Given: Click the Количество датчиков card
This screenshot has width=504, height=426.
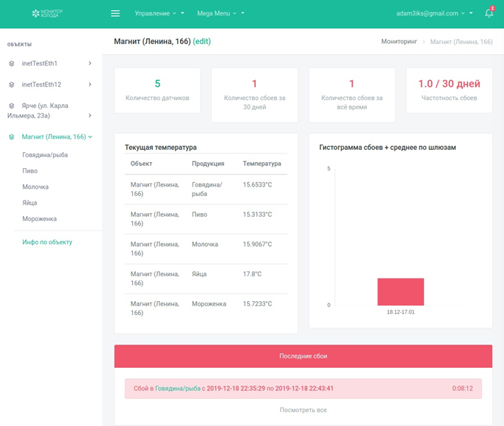Looking at the screenshot, I should pos(157,90).
